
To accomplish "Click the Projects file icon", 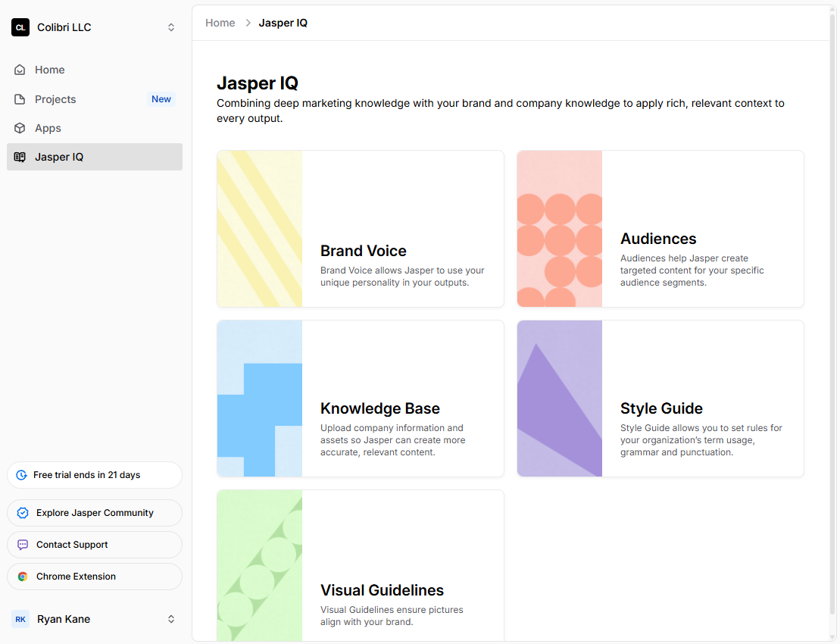I will (20, 99).
